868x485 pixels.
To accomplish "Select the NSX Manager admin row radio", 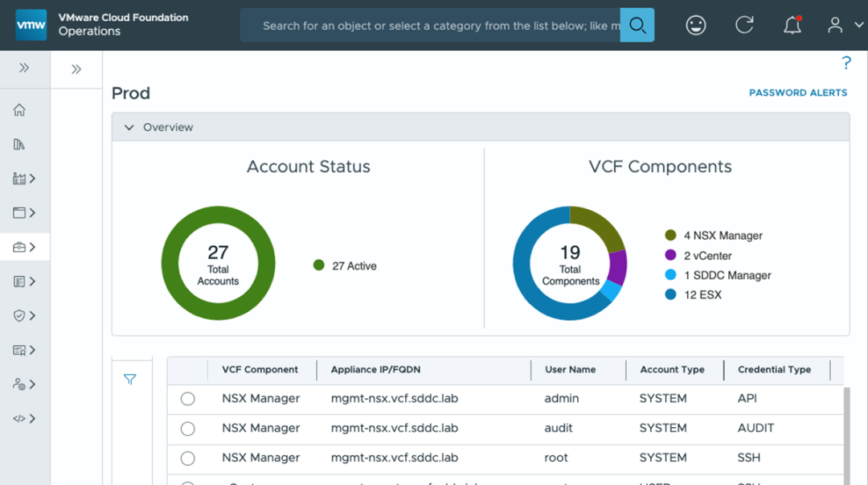I will [188, 399].
